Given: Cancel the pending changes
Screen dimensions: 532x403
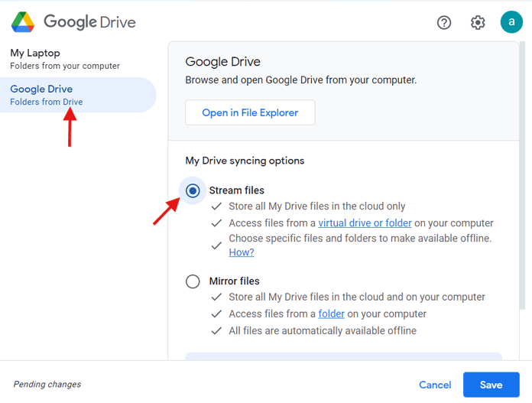Looking at the screenshot, I should 435,385.
